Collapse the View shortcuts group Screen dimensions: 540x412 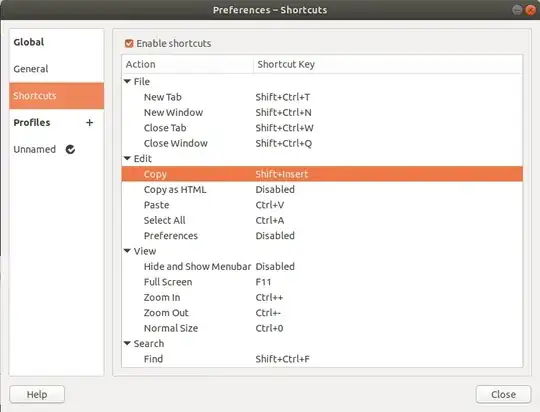127,251
